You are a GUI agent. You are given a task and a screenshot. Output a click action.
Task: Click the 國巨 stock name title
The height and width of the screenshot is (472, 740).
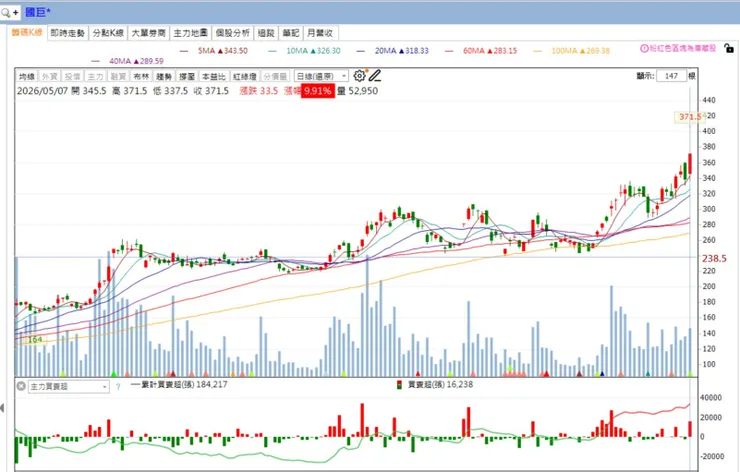click(38, 12)
